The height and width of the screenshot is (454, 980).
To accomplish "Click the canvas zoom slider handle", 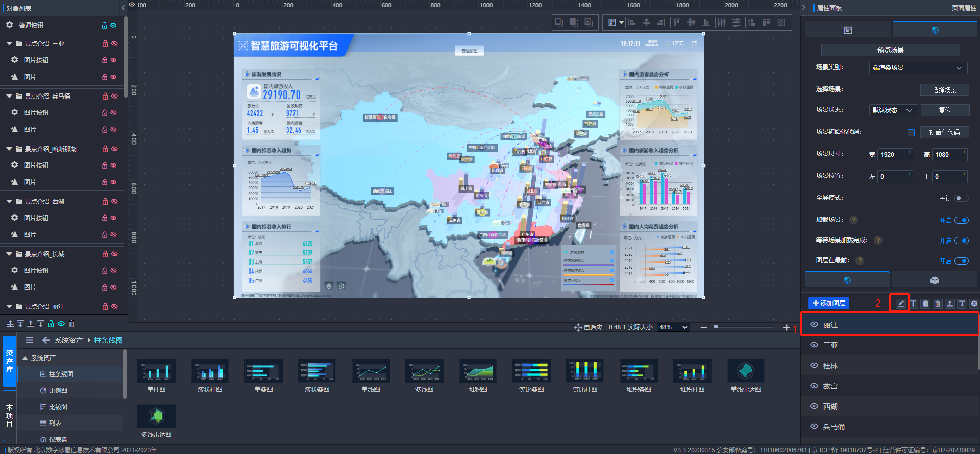I will coord(716,327).
